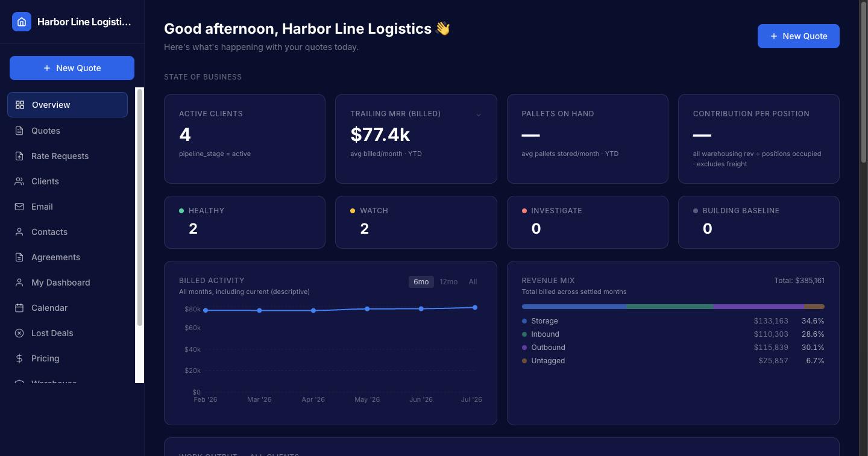The width and height of the screenshot is (868, 456).
Task: Open the Active Clients card
Action: pos(245,139)
